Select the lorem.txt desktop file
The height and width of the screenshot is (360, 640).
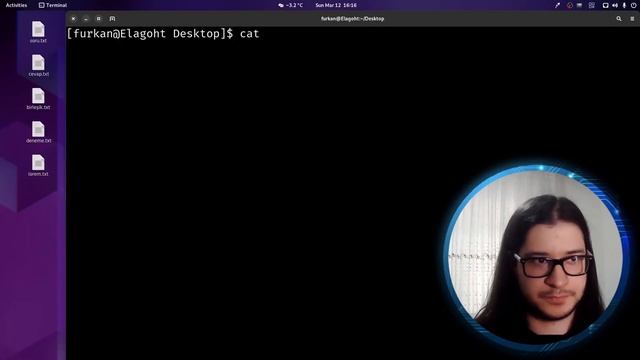(x=38, y=165)
